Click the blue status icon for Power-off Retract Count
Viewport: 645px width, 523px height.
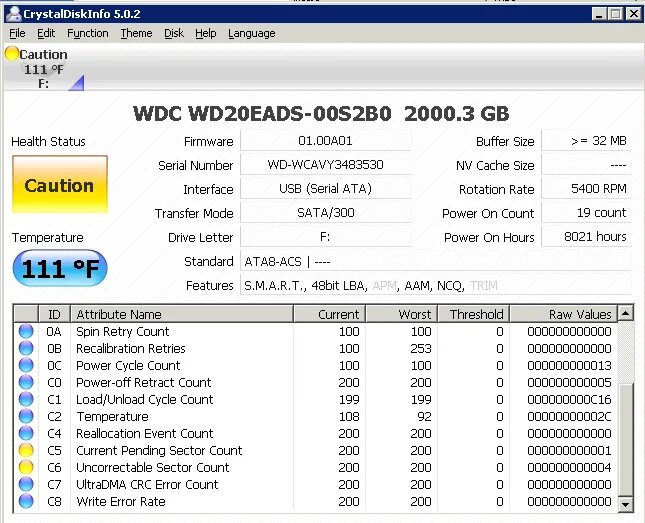(26, 382)
